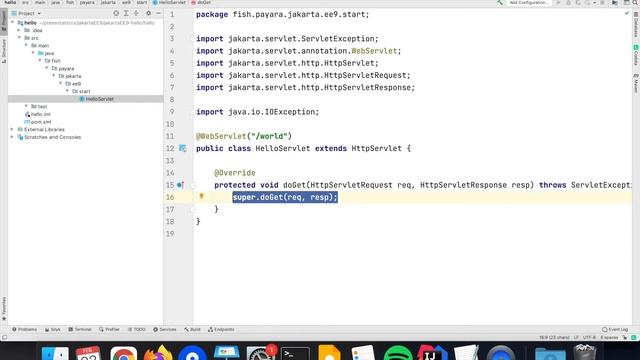Select HelloServlet file in project tree
The image size is (640, 360).
pos(96,99)
